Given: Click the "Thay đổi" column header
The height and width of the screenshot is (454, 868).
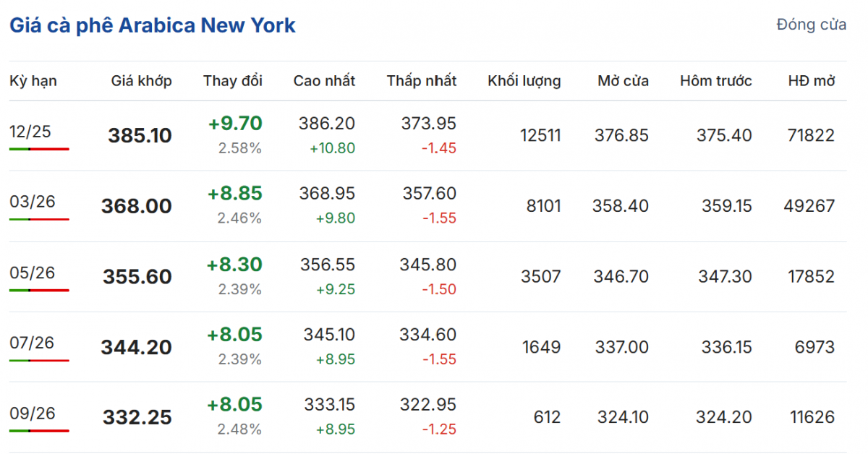Looking at the screenshot, I should click(x=233, y=81).
